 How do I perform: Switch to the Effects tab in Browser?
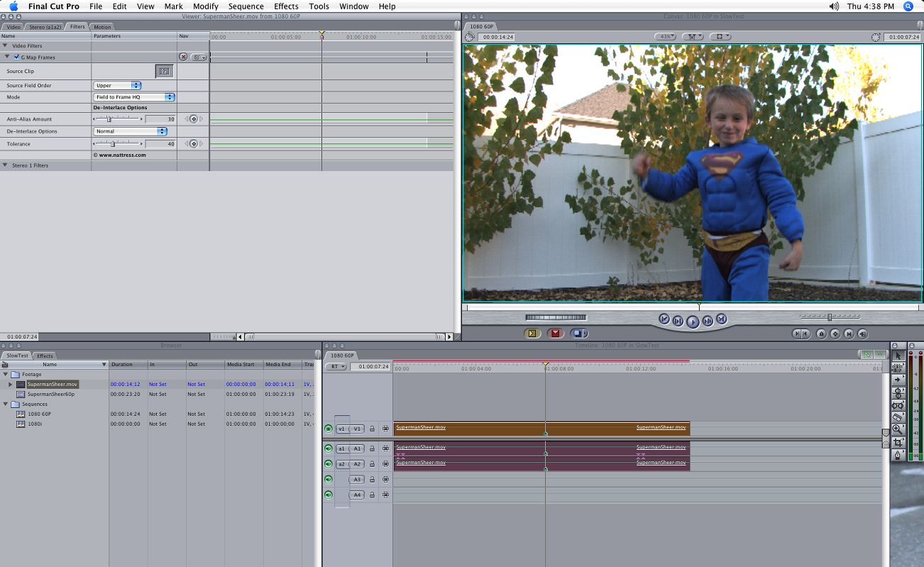pyautogui.click(x=45, y=356)
